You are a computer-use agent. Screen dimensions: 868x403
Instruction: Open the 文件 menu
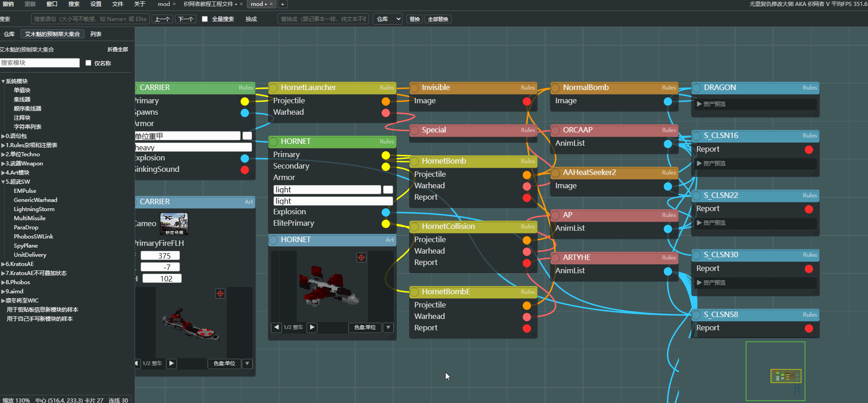coord(118,4)
